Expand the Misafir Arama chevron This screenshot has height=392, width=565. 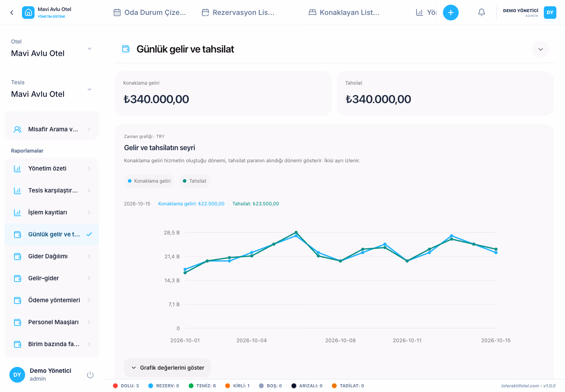tap(89, 129)
